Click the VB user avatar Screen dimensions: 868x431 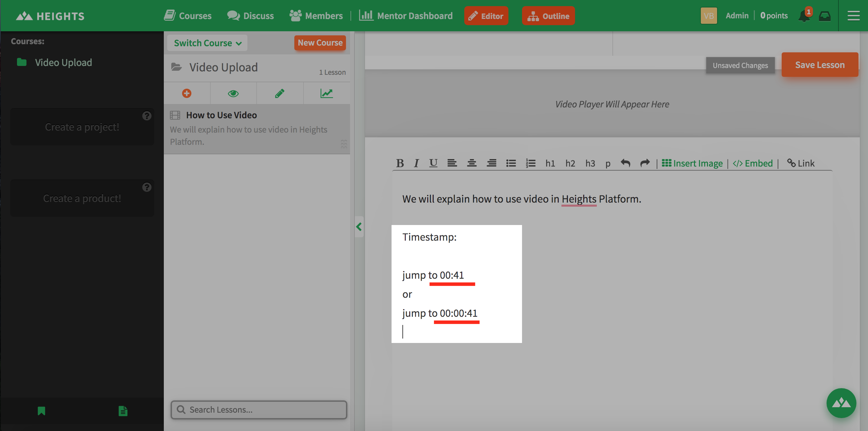click(x=709, y=16)
